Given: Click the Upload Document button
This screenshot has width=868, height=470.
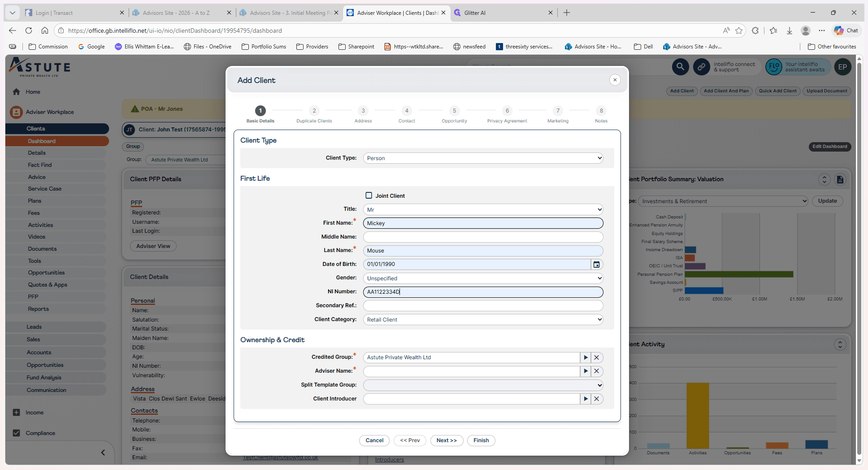Looking at the screenshot, I should click(827, 91).
